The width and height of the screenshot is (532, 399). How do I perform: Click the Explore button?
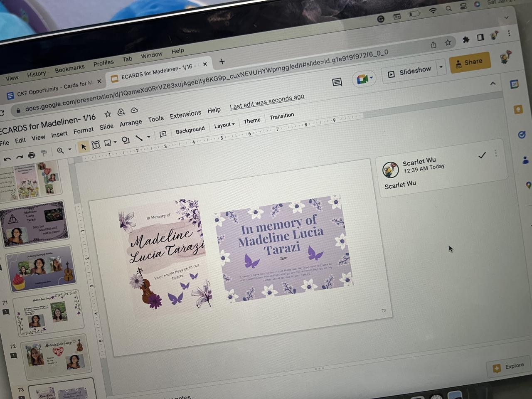pyautogui.click(x=509, y=367)
